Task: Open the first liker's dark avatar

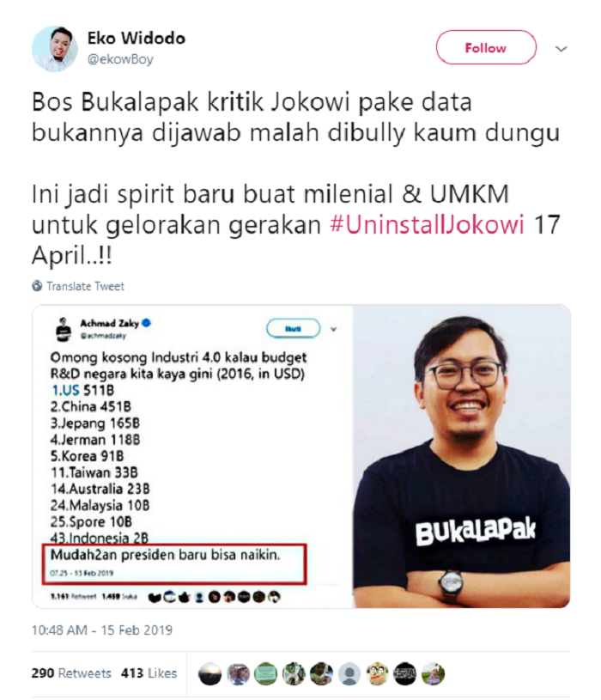Action: tap(209, 673)
